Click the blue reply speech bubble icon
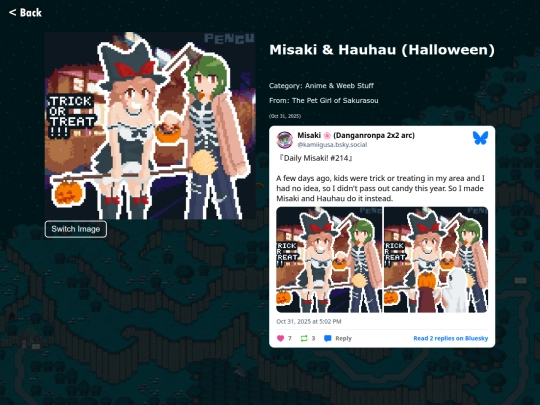540x405 pixels. (x=328, y=339)
